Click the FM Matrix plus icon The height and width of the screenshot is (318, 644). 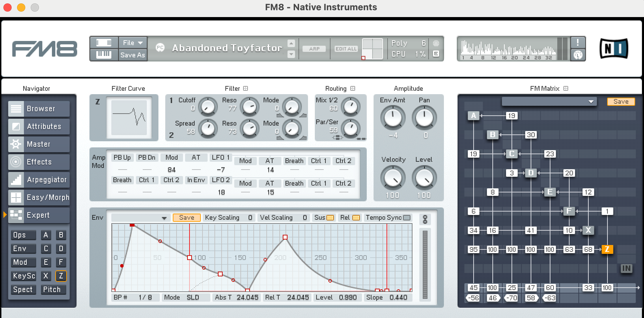point(566,88)
